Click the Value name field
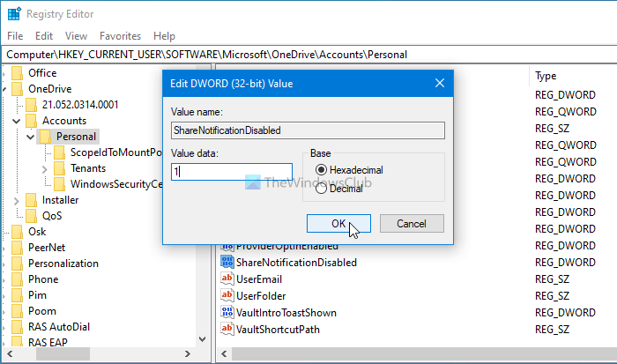 point(308,130)
